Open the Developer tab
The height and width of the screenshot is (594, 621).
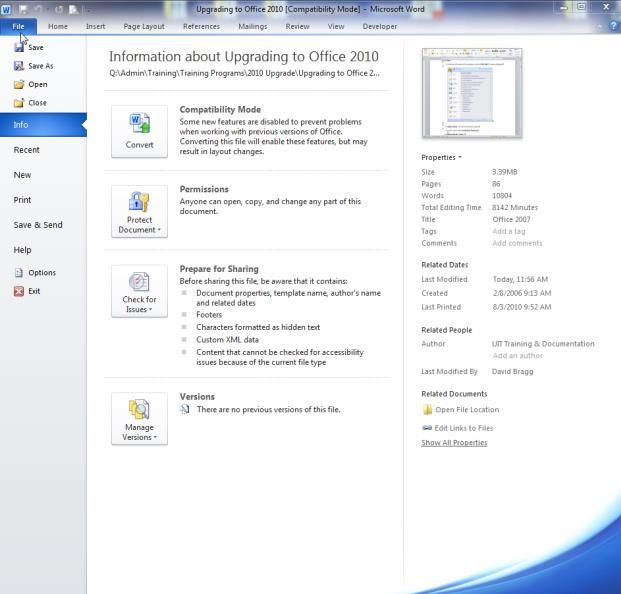(x=380, y=26)
